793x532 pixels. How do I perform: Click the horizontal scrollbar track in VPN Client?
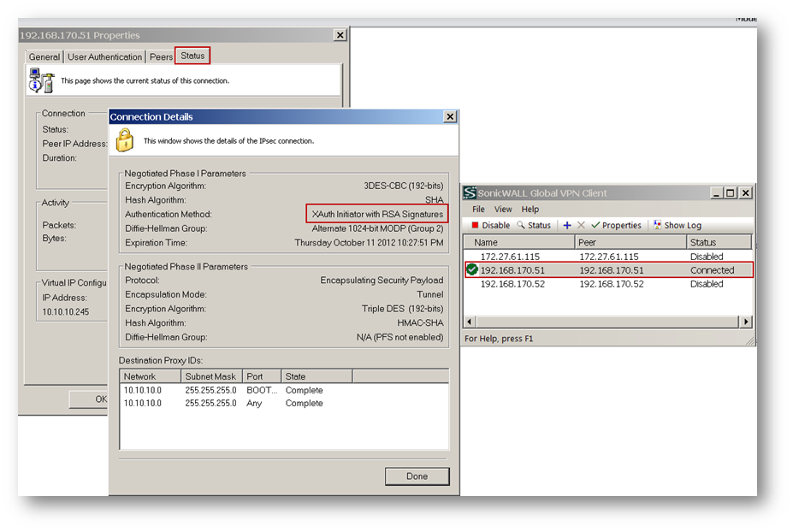click(x=607, y=322)
